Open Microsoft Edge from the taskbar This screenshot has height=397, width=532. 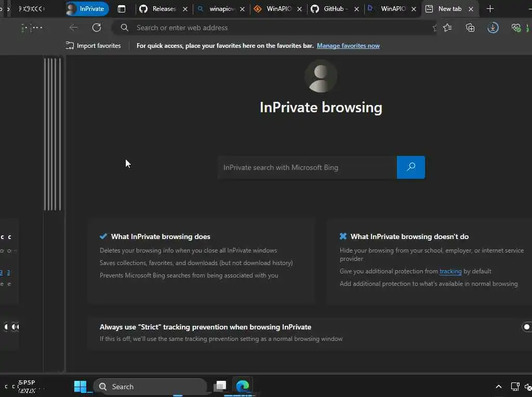click(243, 386)
